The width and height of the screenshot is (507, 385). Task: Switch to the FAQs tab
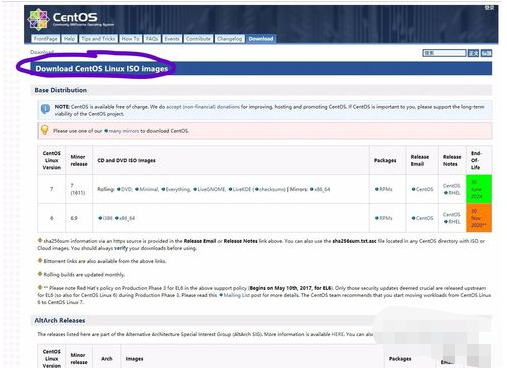[152, 39]
